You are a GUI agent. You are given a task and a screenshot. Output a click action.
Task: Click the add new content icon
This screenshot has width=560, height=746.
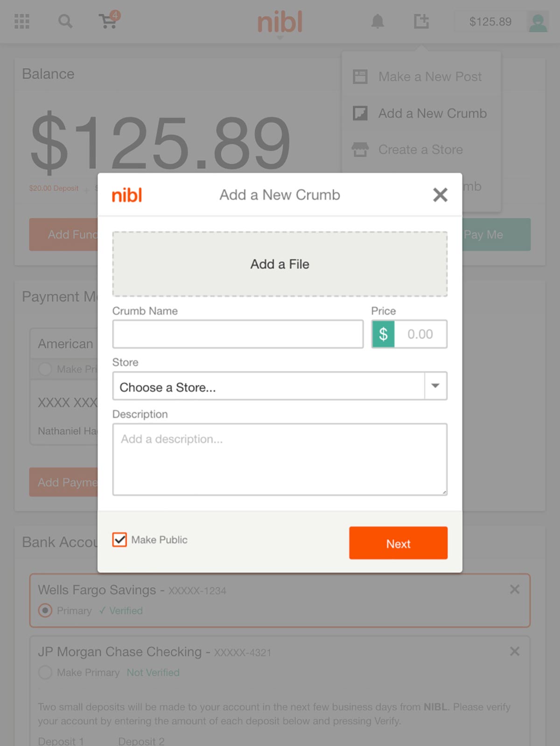click(421, 21)
